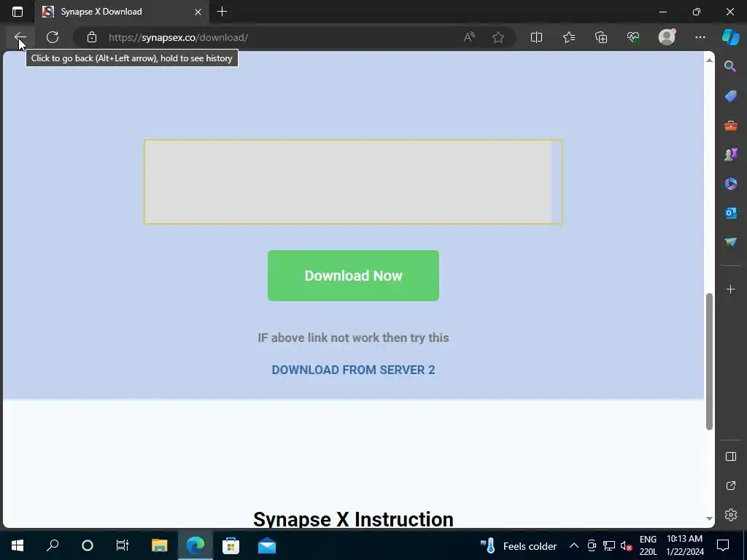The width and height of the screenshot is (747, 560).
Task: Open sidebar settings gear
Action: [x=731, y=515]
